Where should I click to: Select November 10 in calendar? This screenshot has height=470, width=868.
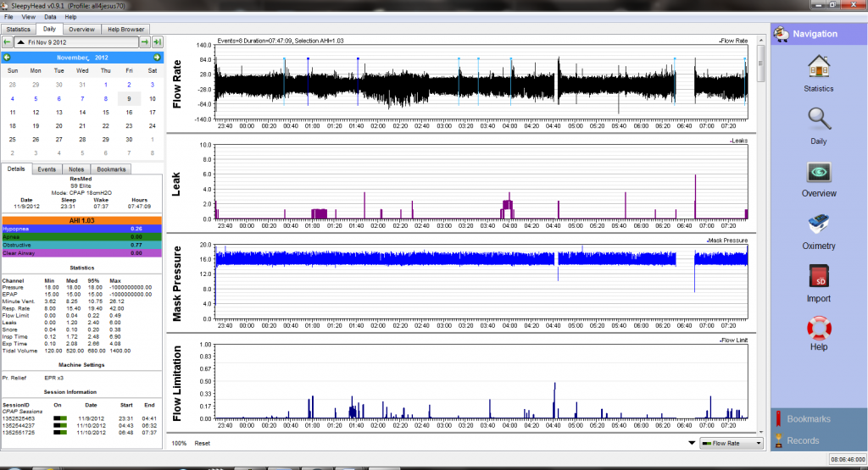153,98
